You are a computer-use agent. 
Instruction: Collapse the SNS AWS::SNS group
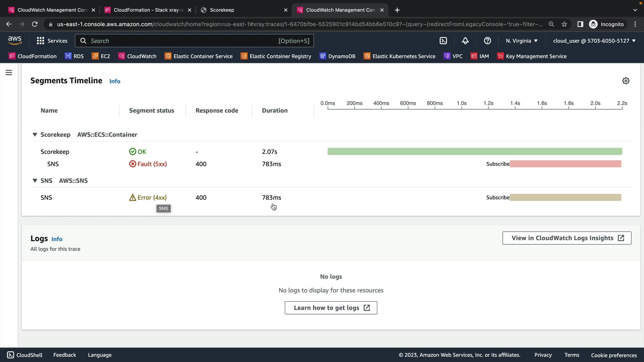(35, 181)
